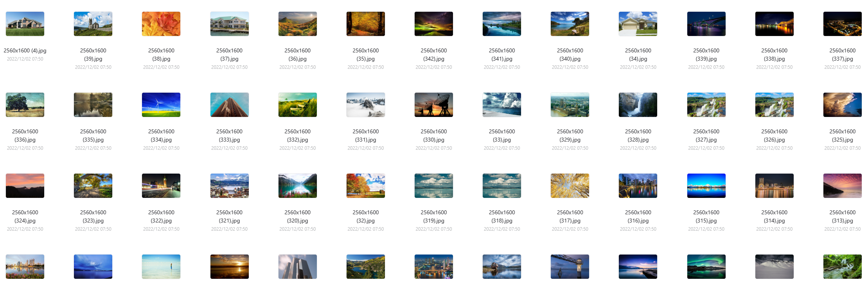The width and height of the screenshot is (868, 287).
Task: Select the unlabeled thumbnail of person on salt flat
Action: (x=161, y=267)
